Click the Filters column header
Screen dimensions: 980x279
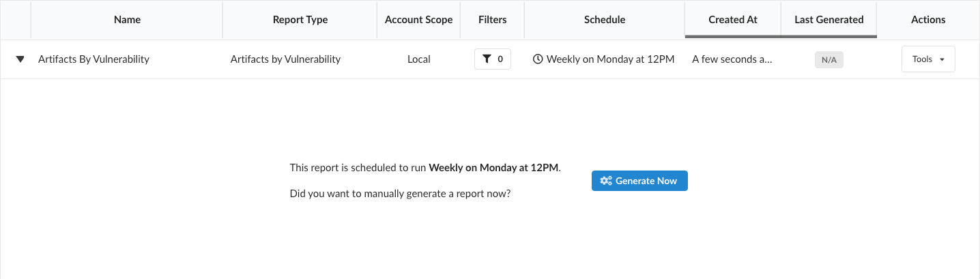(492, 20)
